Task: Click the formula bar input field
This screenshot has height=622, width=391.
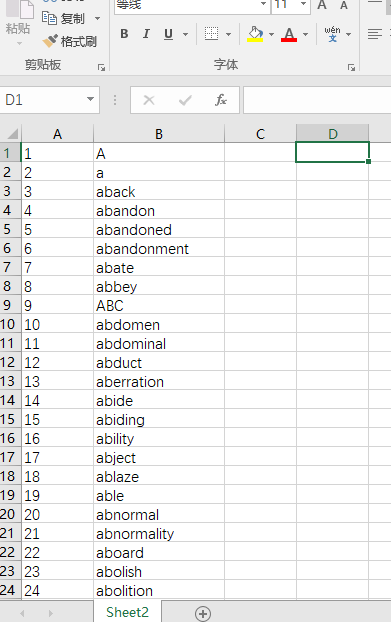Action: (317, 100)
